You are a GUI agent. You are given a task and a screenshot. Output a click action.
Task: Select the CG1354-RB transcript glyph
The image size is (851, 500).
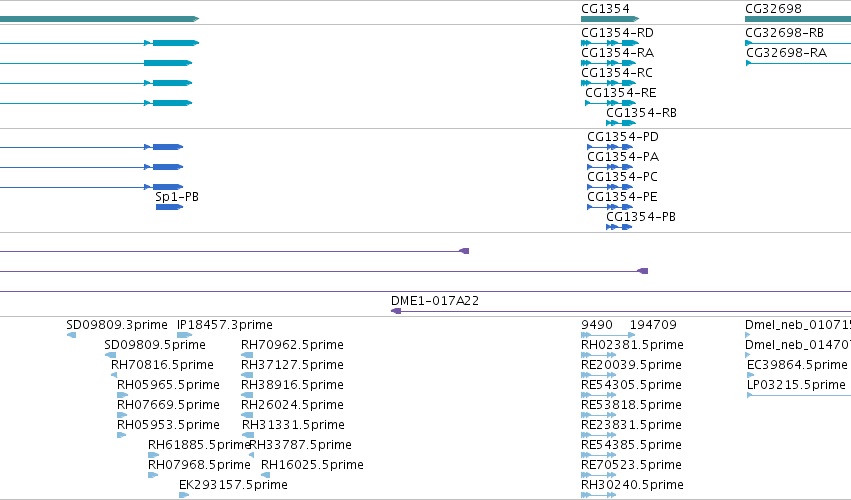[x=621, y=123]
